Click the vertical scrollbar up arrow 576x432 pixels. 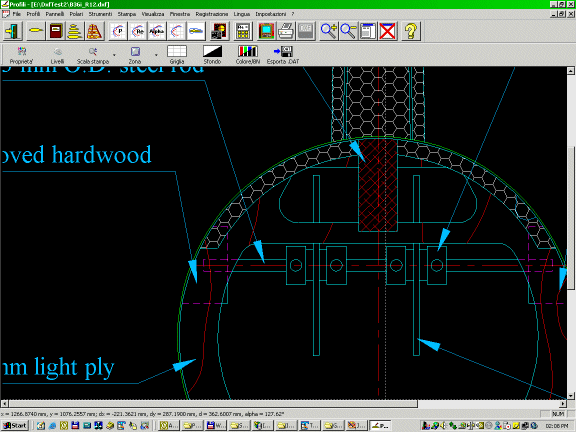pyautogui.click(x=570, y=71)
